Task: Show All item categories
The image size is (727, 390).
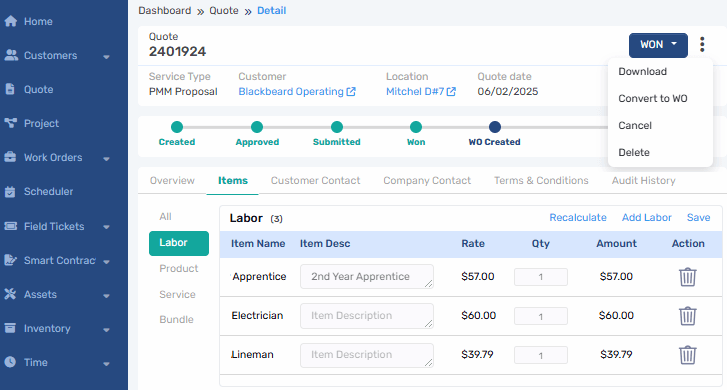Action: pos(165,217)
